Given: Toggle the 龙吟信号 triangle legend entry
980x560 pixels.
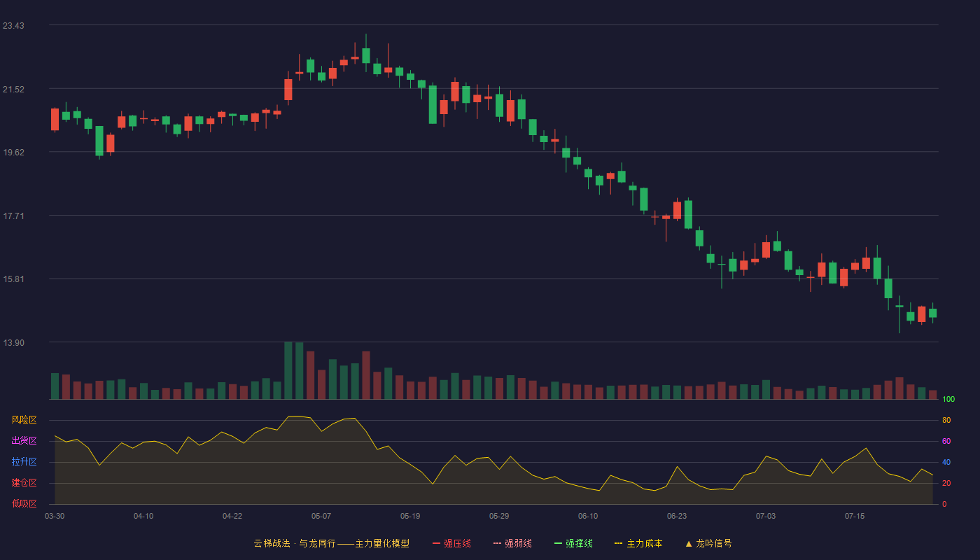Looking at the screenshot, I should (708, 543).
